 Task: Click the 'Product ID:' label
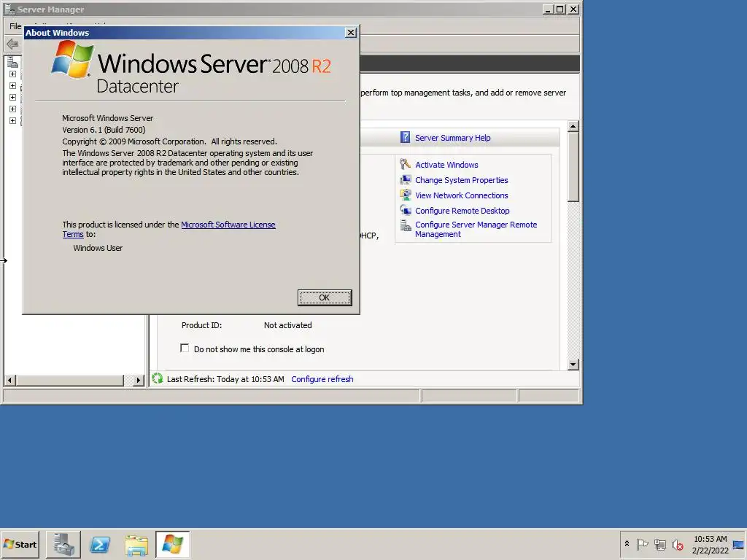coord(201,325)
